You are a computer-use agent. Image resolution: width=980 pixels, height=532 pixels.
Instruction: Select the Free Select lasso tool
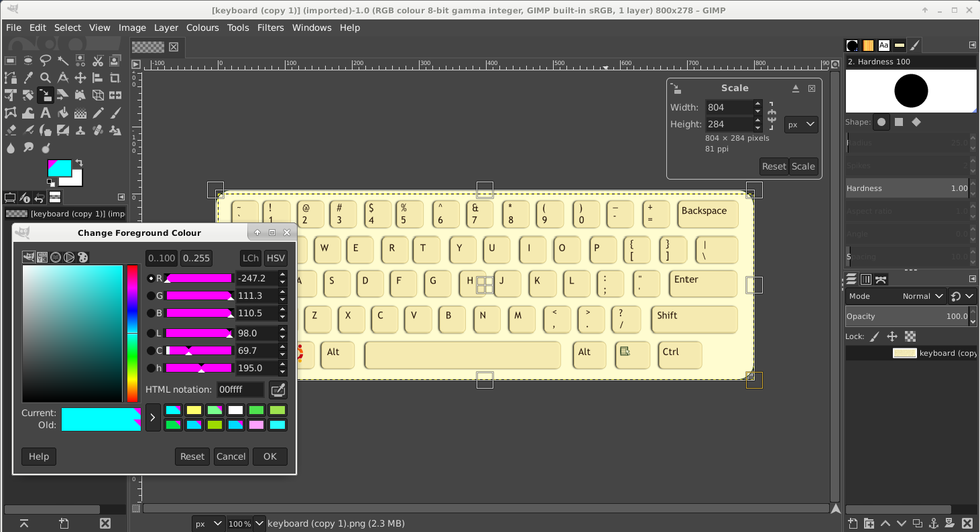[x=45, y=61]
